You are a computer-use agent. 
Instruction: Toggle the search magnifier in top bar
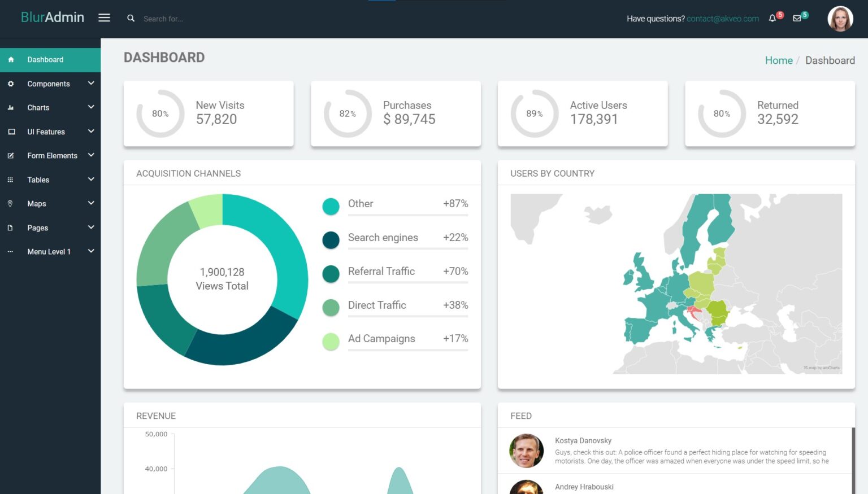pyautogui.click(x=131, y=18)
